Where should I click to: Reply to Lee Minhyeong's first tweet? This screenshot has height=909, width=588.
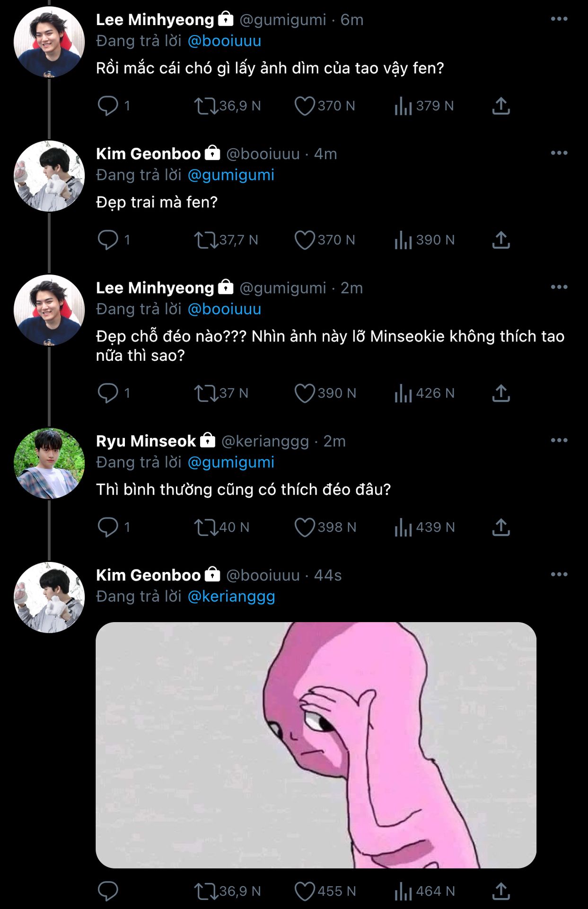(108, 106)
